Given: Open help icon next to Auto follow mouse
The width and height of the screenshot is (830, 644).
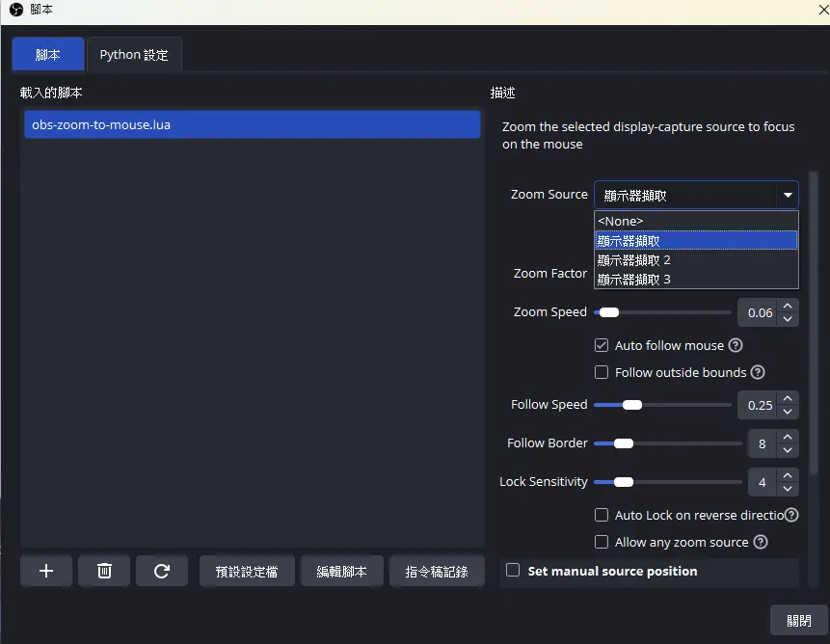Looking at the screenshot, I should (736, 345).
